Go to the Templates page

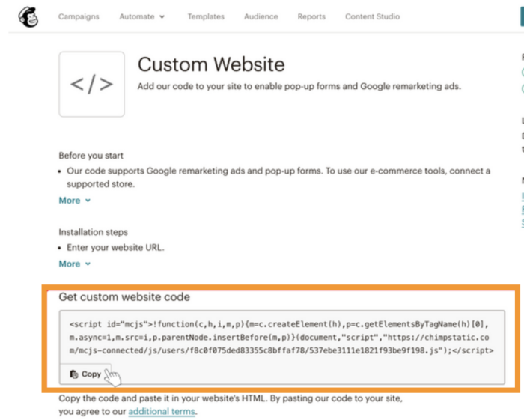pyautogui.click(x=206, y=16)
